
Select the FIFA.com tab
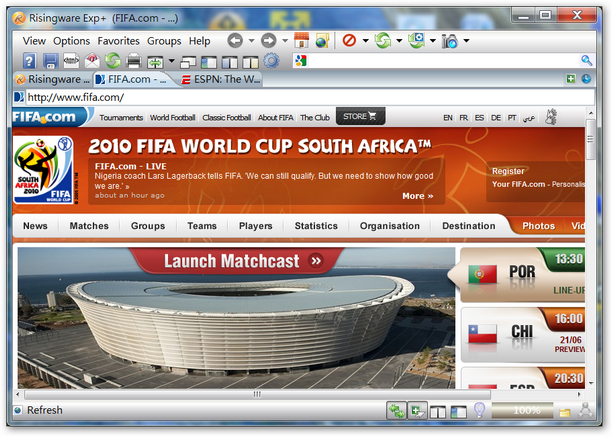[132, 79]
